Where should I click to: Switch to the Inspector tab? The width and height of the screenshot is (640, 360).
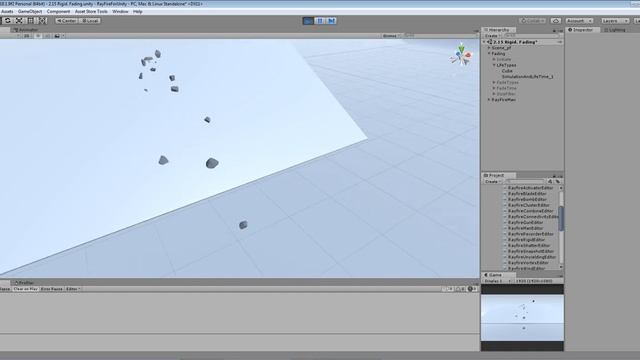[582, 30]
